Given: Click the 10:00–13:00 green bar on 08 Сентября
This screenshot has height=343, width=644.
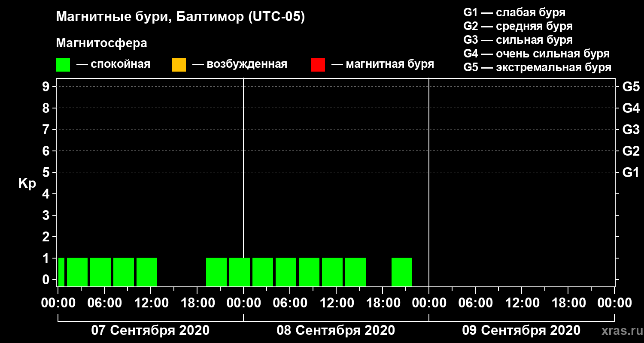Looking at the screenshot, I should coord(332,272).
